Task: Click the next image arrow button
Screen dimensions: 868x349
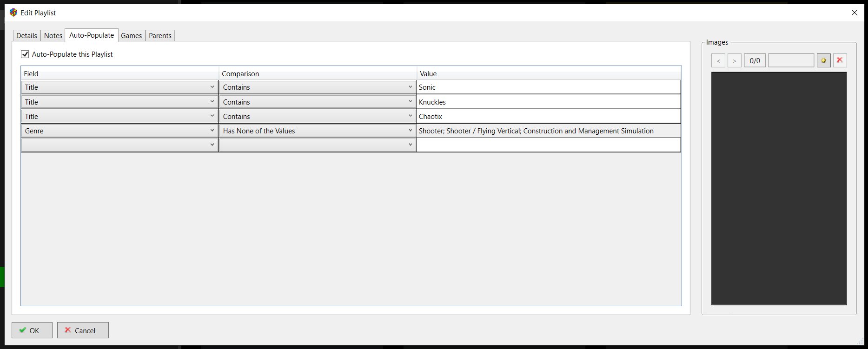Action: 735,60
